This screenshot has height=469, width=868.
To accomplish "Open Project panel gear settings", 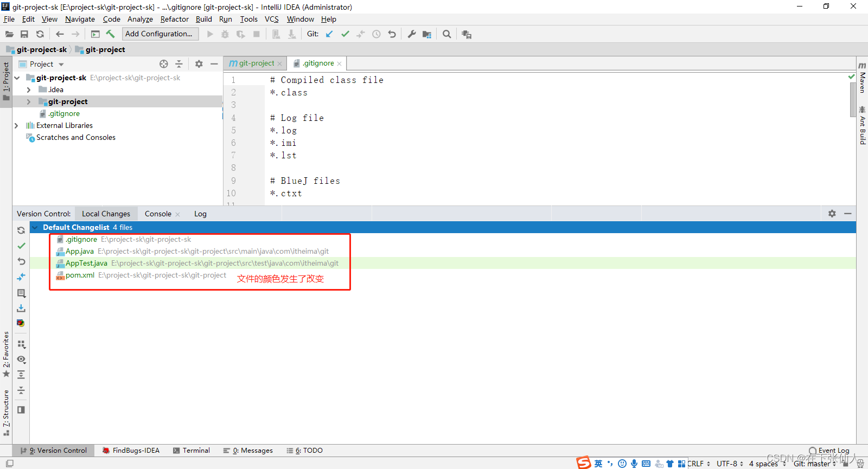I will coord(199,64).
